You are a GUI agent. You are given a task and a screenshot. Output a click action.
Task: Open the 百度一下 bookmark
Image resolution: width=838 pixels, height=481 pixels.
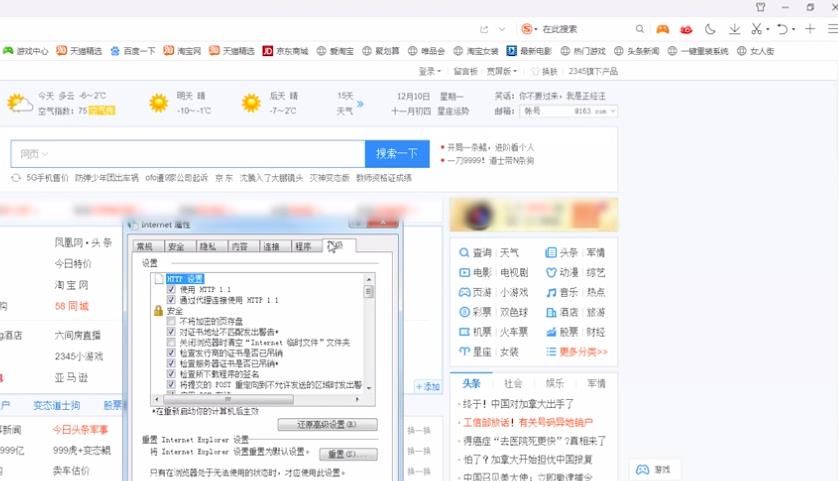coord(133,51)
